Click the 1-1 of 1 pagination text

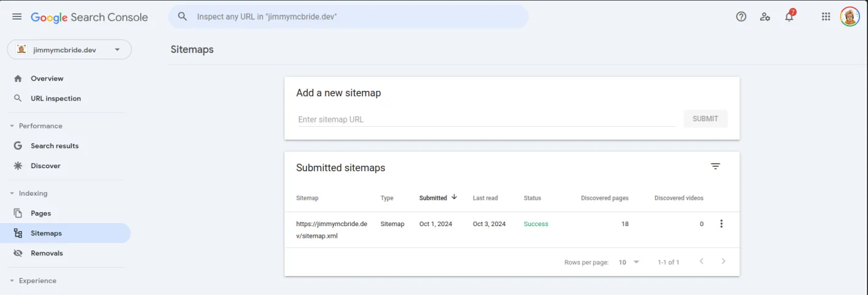point(668,262)
